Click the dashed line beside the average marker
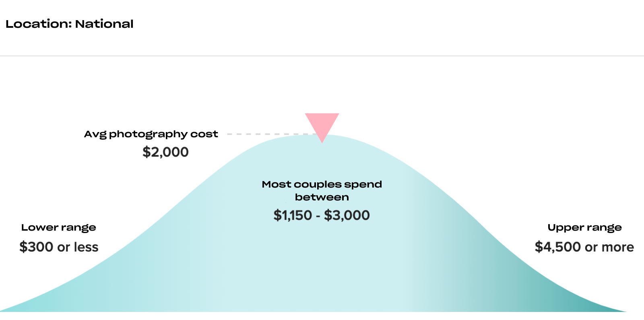The width and height of the screenshot is (644, 320). click(x=270, y=134)
